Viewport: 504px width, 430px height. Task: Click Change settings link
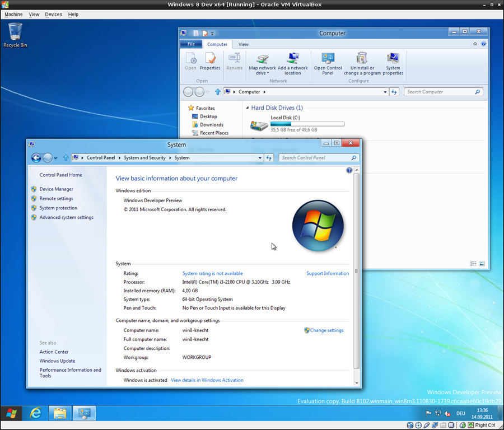point(326,330)
